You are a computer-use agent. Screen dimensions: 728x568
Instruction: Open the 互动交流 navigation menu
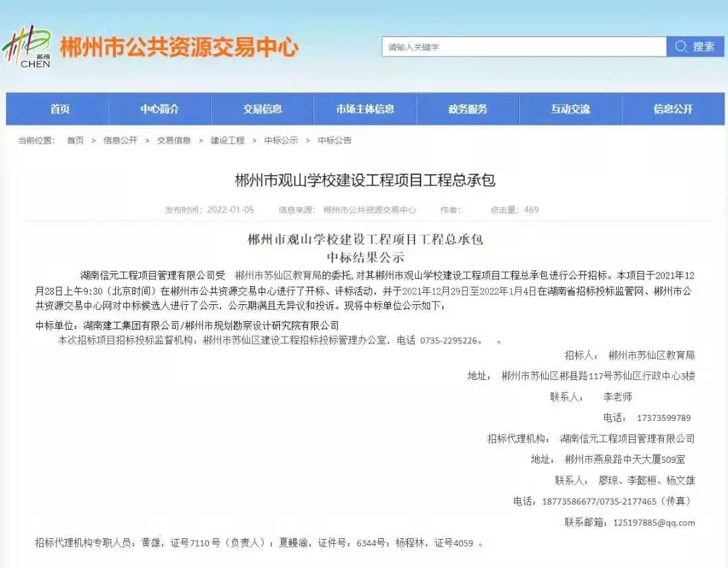tap(570, 109)
